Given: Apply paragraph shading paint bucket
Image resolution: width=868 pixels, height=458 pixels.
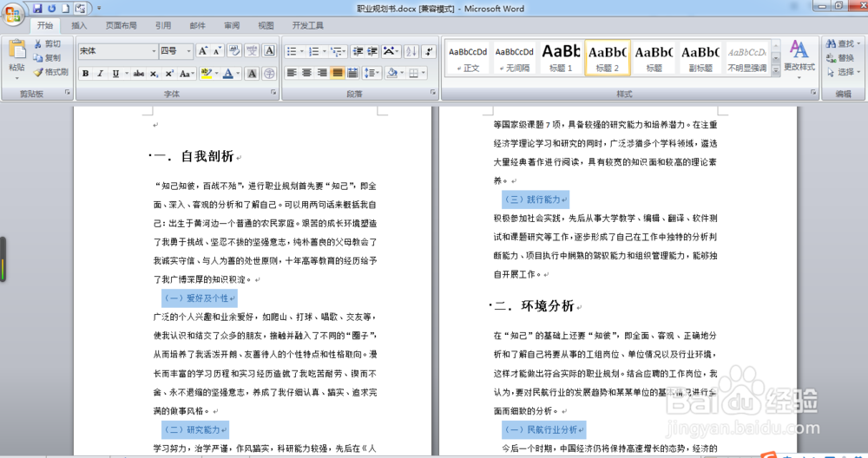Looking at the screenshot, I should (392, 73).
